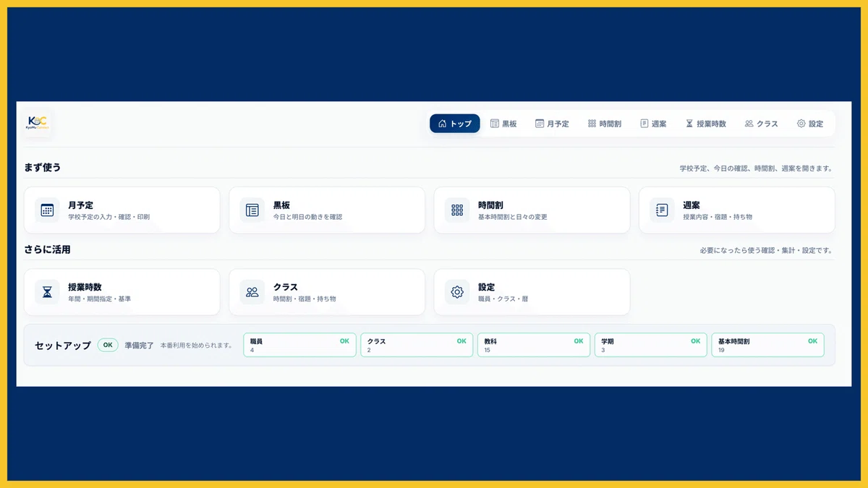Open the 時間割 card title
Image resolution: width=868 pixels, height=488 pixels.
(x=490, y=205)
